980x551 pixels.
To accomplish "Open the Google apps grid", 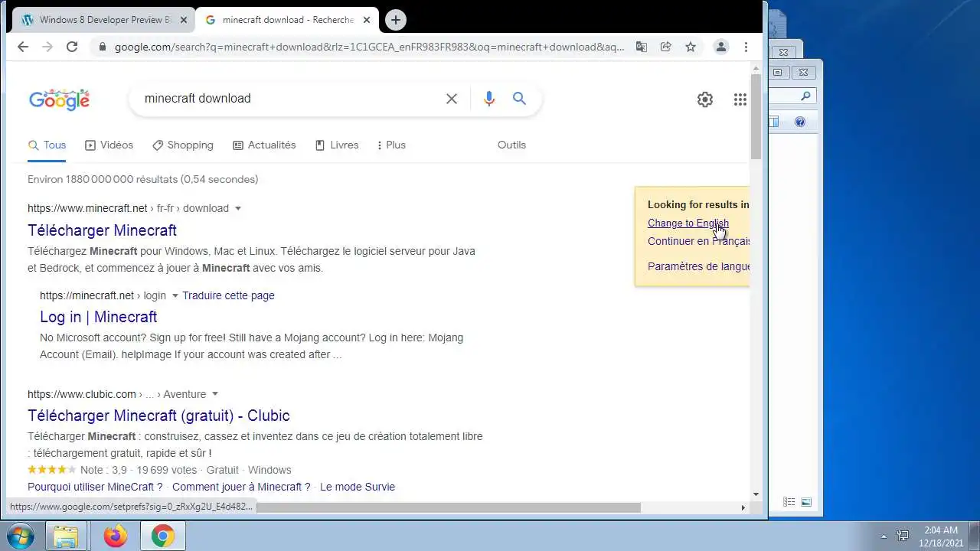I will (x=740, y=99).
